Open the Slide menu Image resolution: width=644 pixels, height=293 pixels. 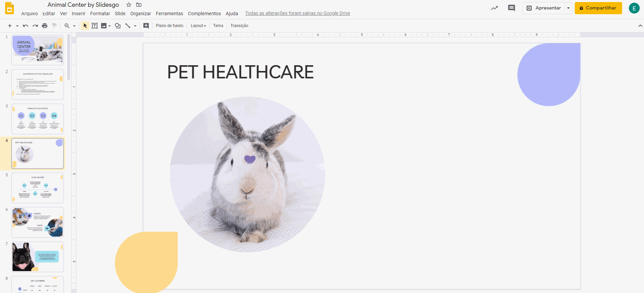point(120,14)
